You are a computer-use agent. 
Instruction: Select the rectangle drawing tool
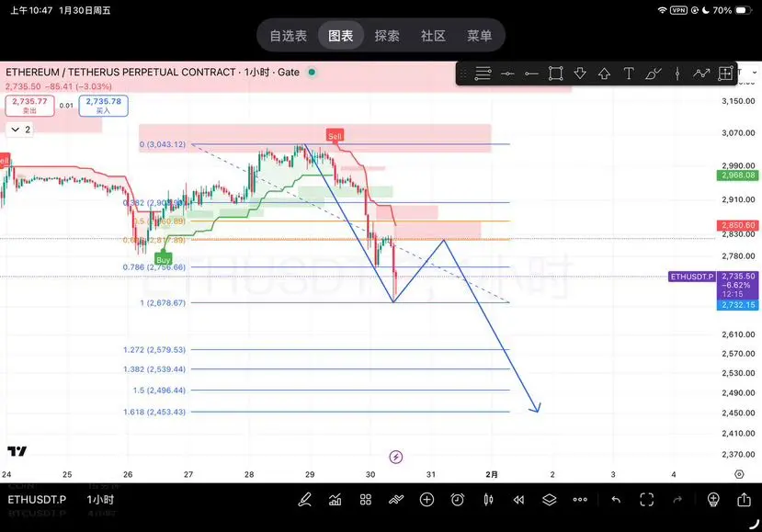[555, 74]
